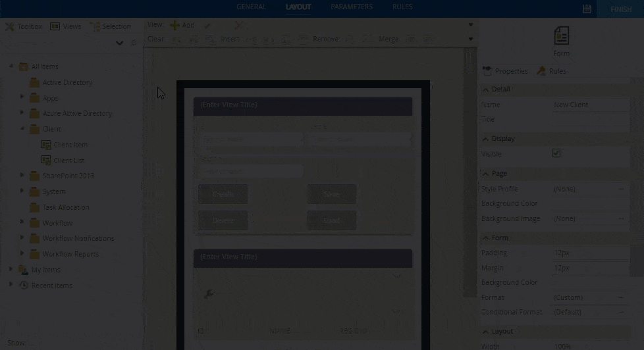This screenshot has width=644, height=350.
Task: Expand the Workflow Reports folder
Action: pos(22,253)
